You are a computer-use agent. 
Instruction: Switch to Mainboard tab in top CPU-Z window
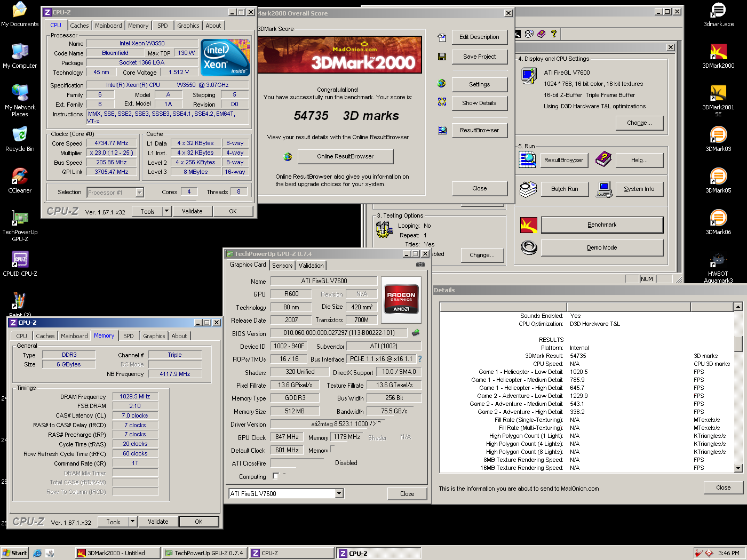[108, 26]
